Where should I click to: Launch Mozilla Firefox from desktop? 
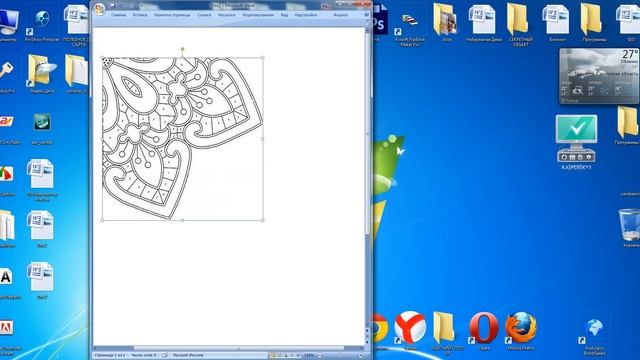pyautogui.click(x=521, y=330)
